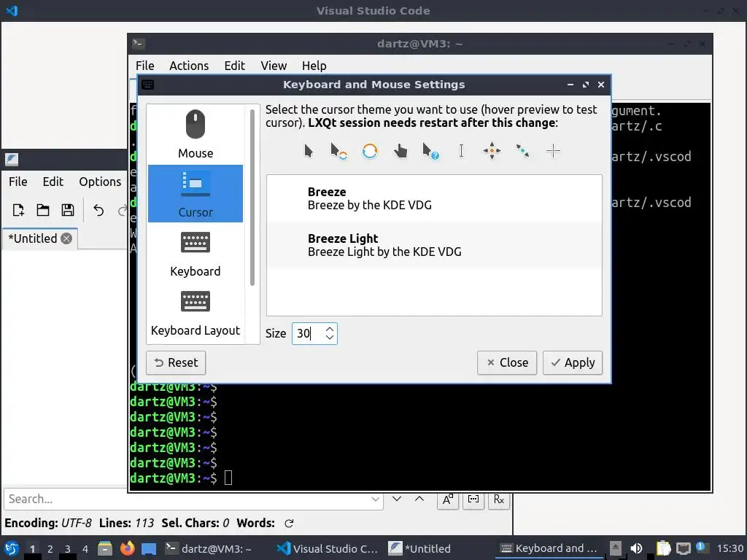Switch to virtual desktop 3
The width and height of the screenshot is (747, 560).
click(x=68, y=549)
